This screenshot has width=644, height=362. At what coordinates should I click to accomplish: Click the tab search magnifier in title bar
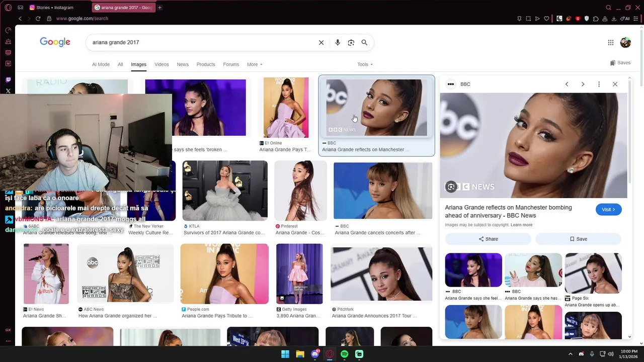point(608,8)
